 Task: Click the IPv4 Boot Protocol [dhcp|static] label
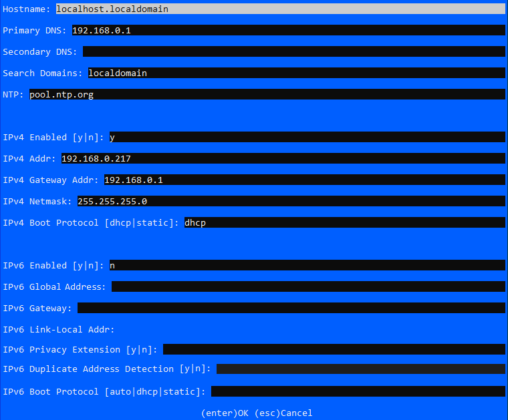pos(91,222)
